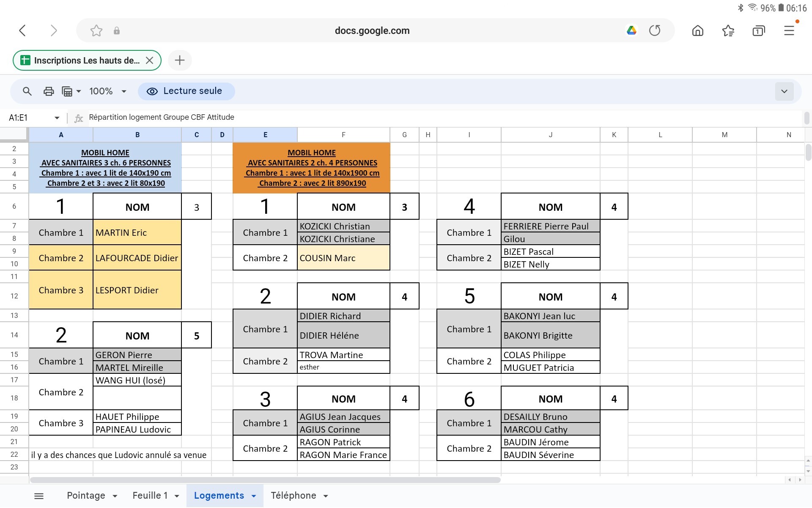Click the blue MOBIL HOME 6 PERSONNES header

tap(105, 168)
